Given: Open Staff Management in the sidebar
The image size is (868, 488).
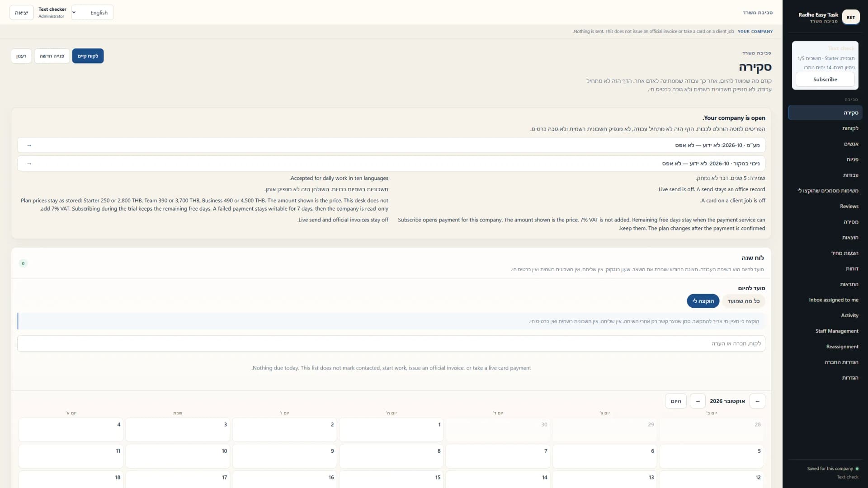Looking at the screenshot, I should point(825,331).
